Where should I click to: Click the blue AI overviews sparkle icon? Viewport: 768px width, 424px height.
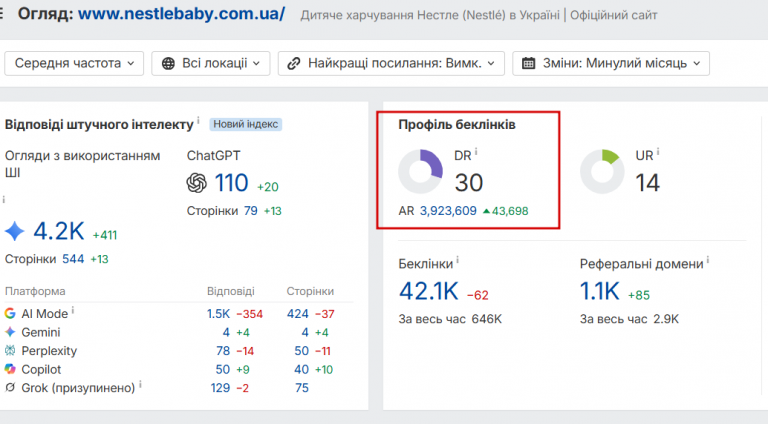tap(15, 231)
